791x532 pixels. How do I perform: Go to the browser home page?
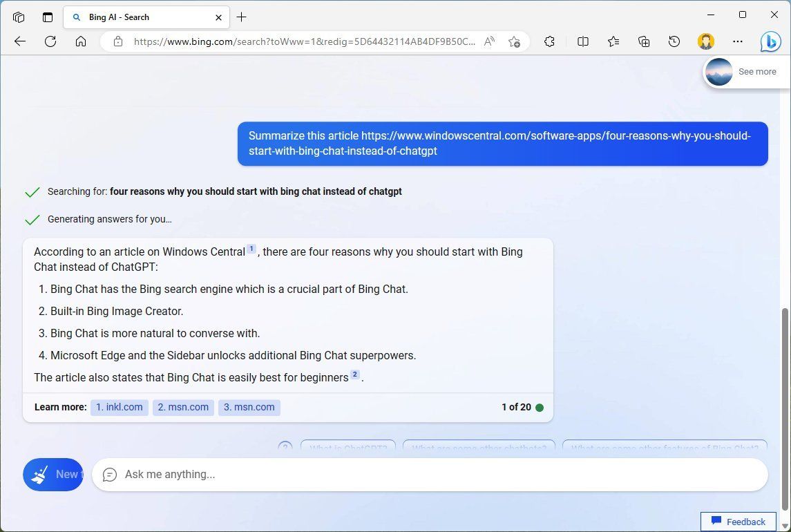coord(81,41)
